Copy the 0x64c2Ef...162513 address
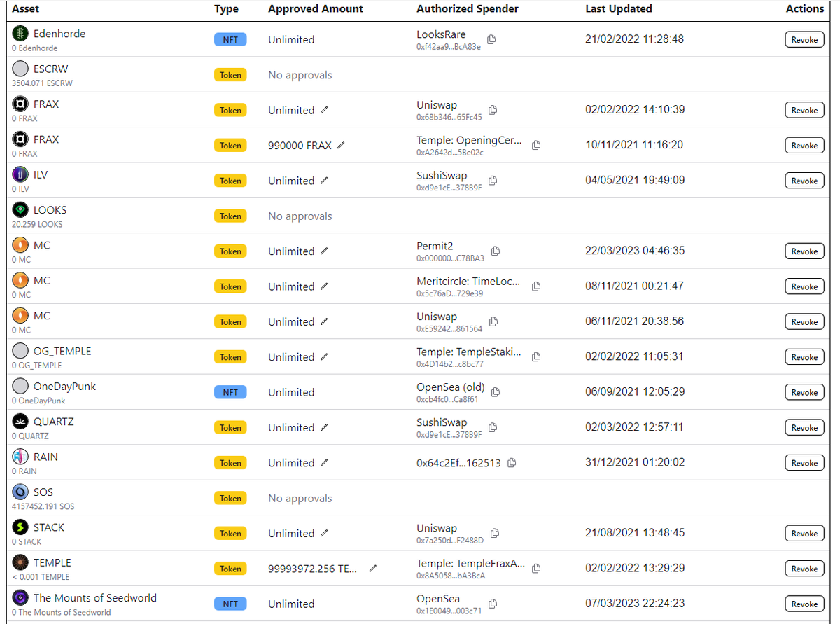This screenshot has width=840, height=624. (x=512, y=463)
